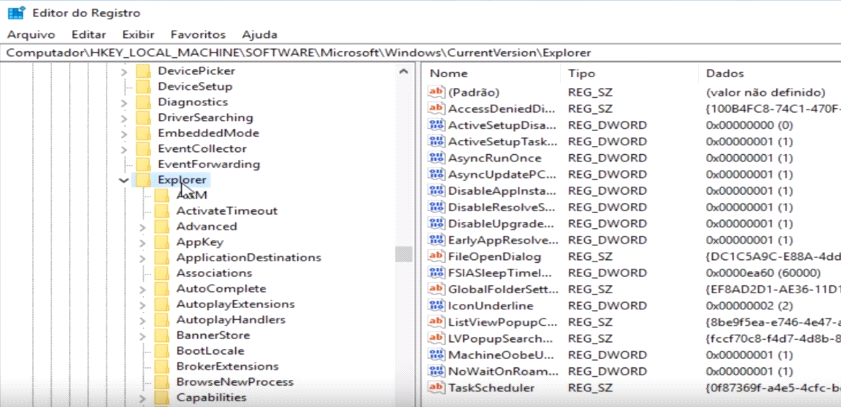Screen dimensions: 844x407
Task: Click the (Padrão) string value icon
Action: [436, 92]
